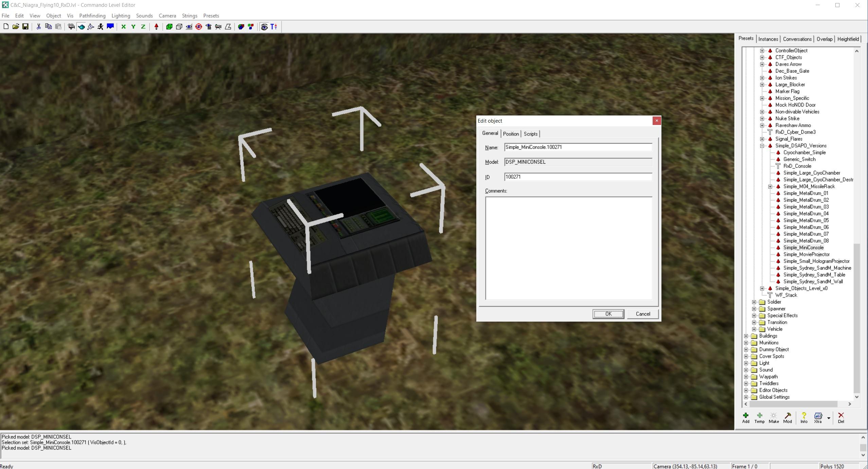Click the Add preset plus icon
This screenshot has width=868, height=469.
[745, 417]
